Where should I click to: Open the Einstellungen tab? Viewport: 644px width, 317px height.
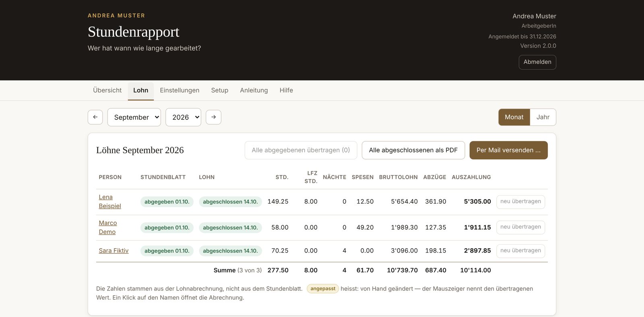click(180, 91)
